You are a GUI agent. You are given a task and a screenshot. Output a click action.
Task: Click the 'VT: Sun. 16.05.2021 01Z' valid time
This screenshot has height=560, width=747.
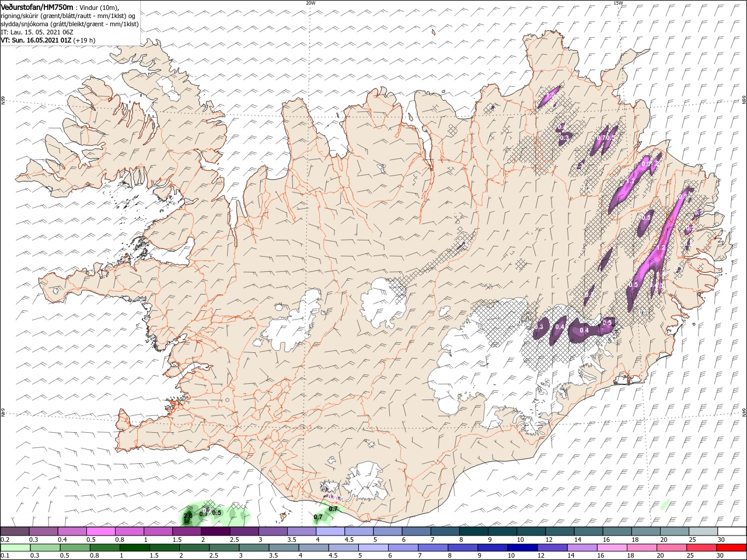tap(36, 40)
